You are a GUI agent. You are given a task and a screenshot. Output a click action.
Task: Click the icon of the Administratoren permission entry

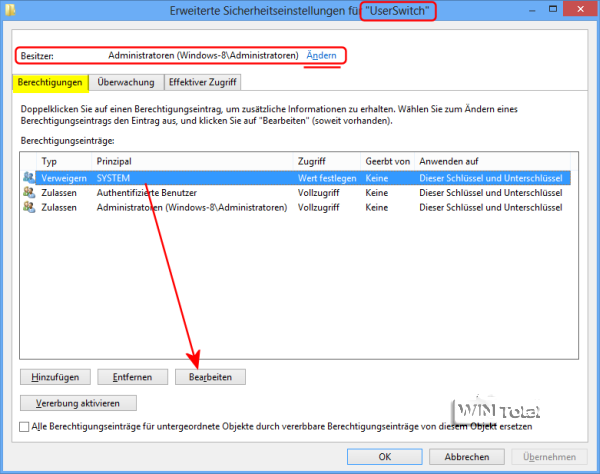[29, 207]
